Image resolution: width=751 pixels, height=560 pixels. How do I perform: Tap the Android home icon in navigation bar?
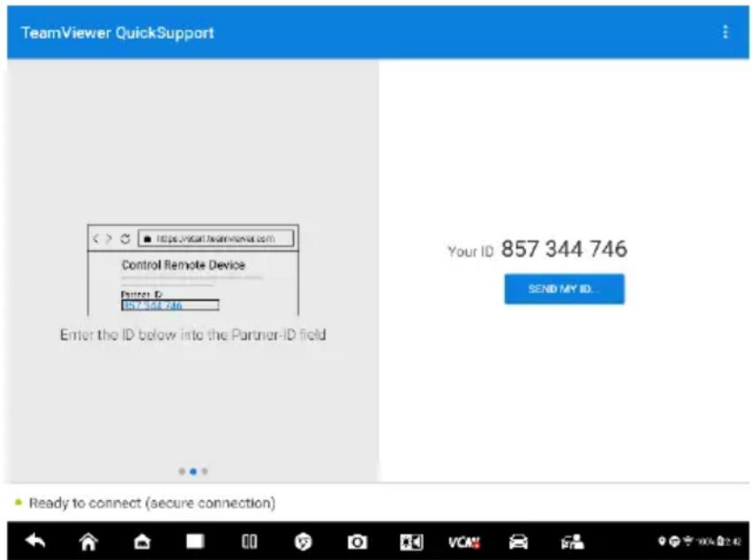click(x=88, y=541)
